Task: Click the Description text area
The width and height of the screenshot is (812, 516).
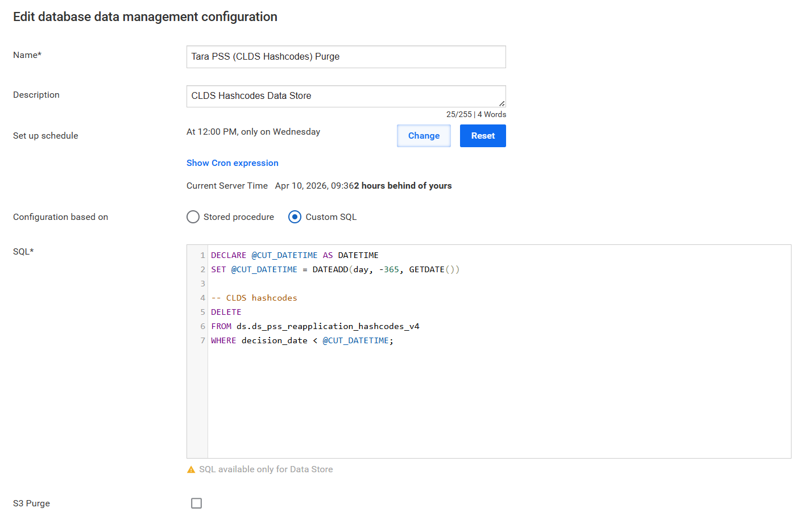Action: [x=346, y=96]
